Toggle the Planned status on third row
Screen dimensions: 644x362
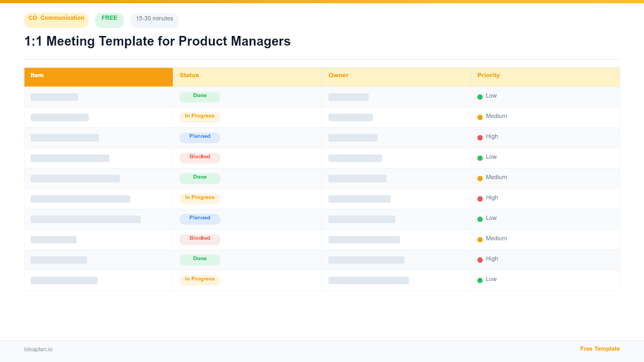(x=200, y=137)
